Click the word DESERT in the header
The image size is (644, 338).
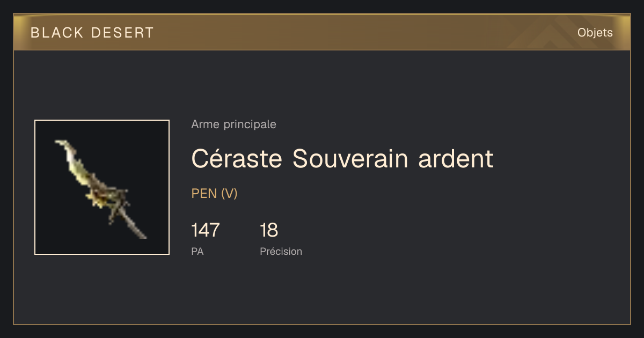click(123, 33)
